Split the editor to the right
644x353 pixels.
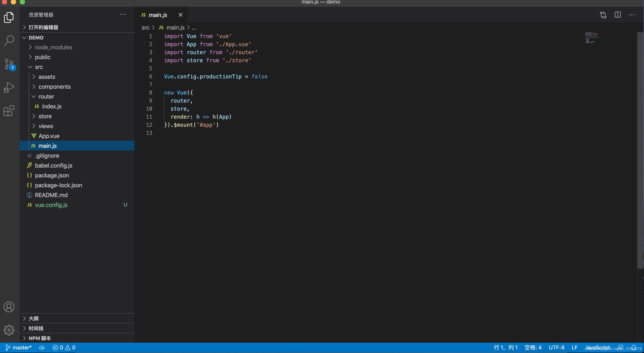(x=618, y=15)
